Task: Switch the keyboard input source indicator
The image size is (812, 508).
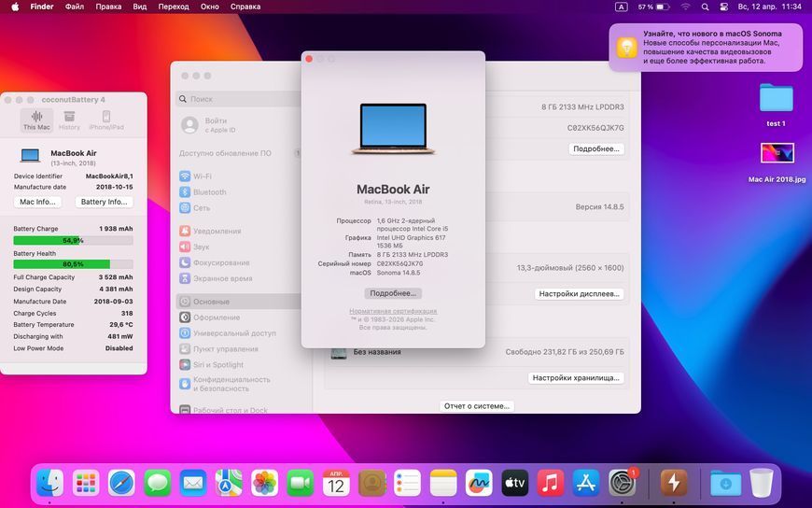Action: tap(621, 7)
